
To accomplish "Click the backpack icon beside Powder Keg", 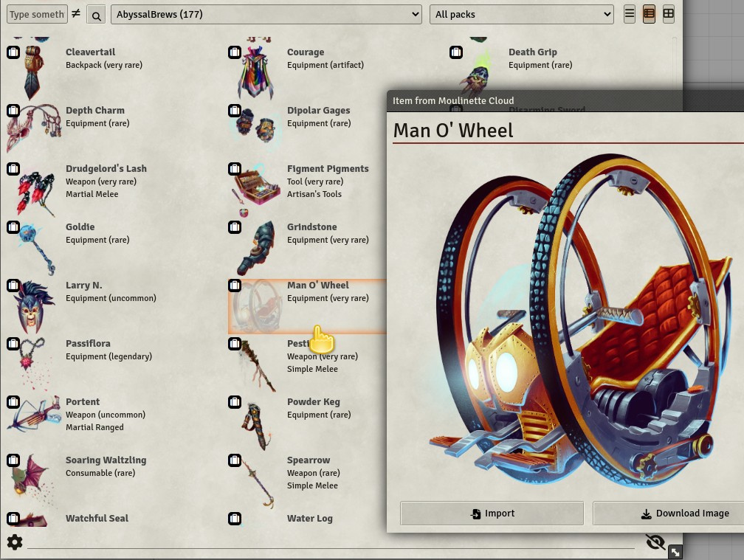I will click(235, 402).
